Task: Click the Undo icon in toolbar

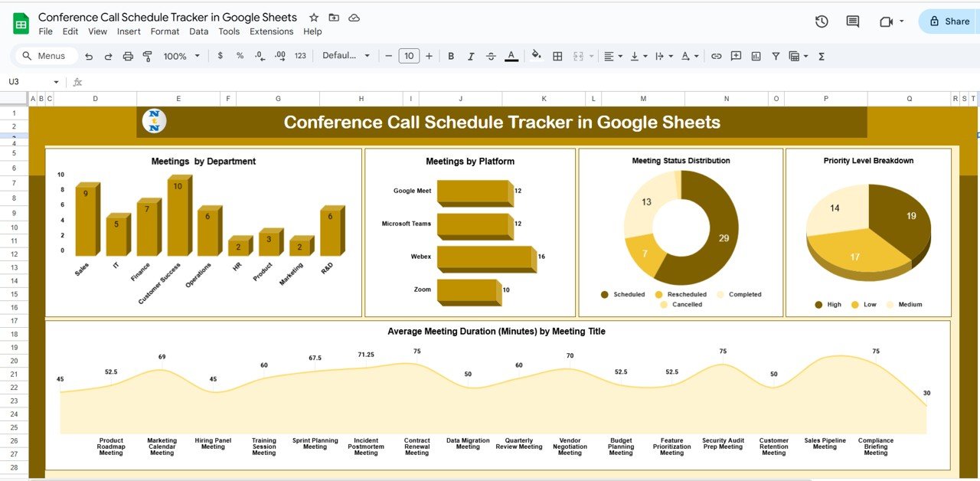Action: coord(89,56)
